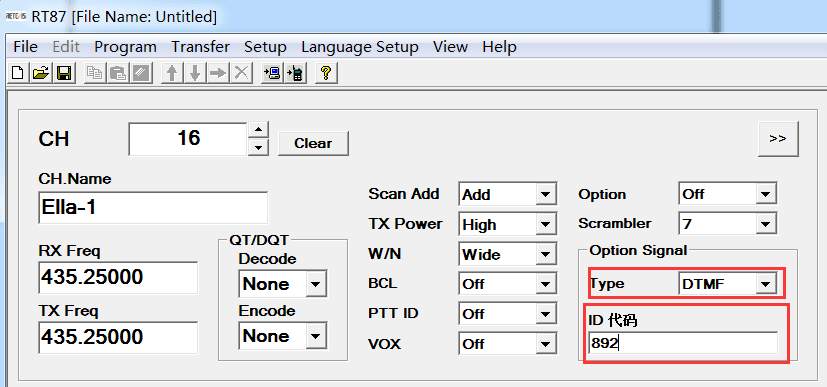Open the PTT ID dropdown
Screen dimensions: 827x387
coord(546,314)
